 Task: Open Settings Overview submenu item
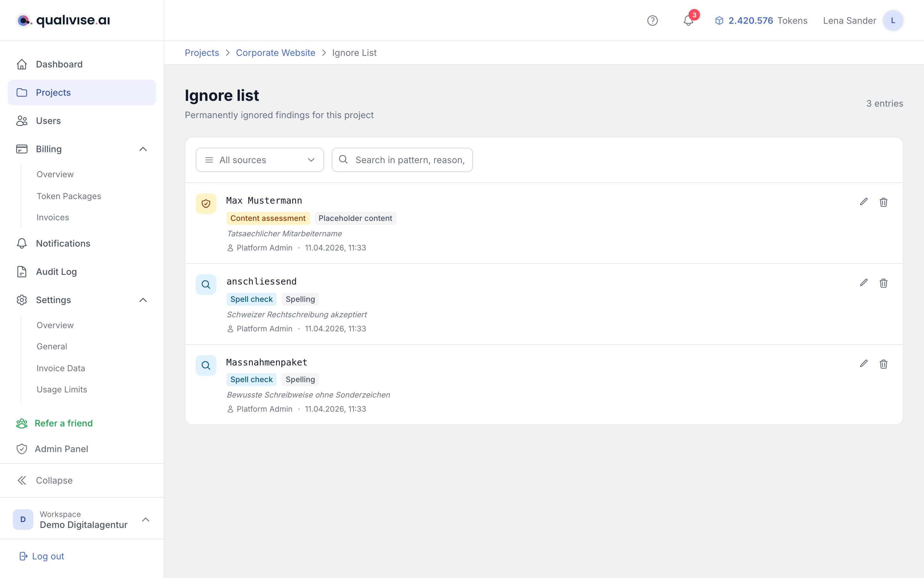(x=55, y=325)
